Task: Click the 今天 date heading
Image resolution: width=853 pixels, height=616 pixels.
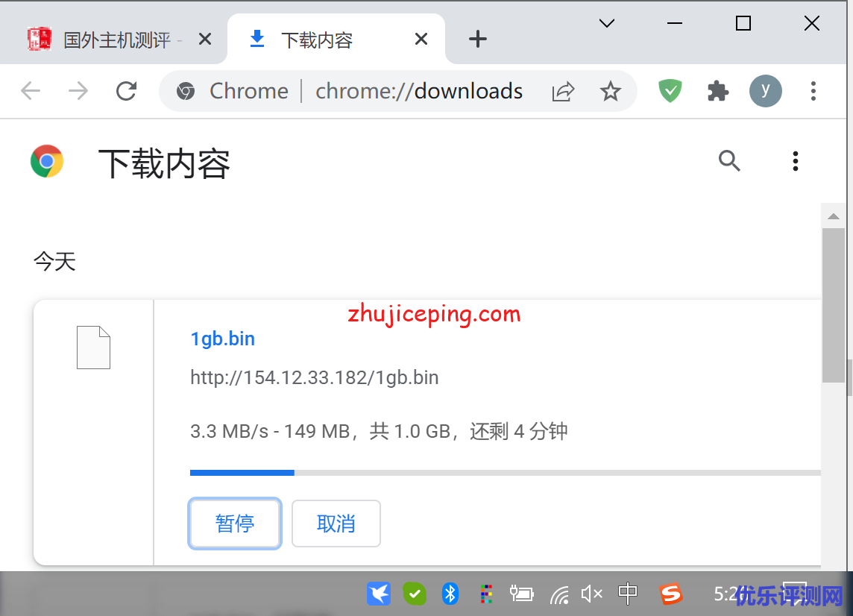Action: pos(54,262)
